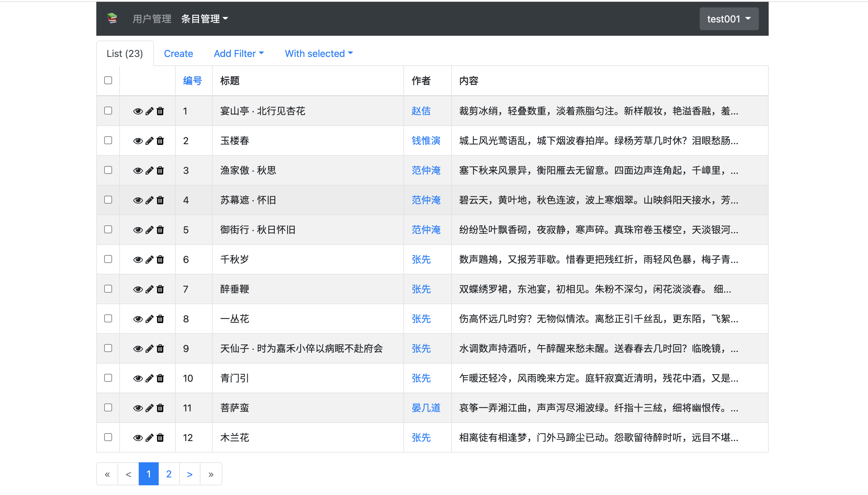This screenshot has width=868, height=495.
Task: Edit the 醉垂鞭 entry with pencil icon
Action: point(149,289)
